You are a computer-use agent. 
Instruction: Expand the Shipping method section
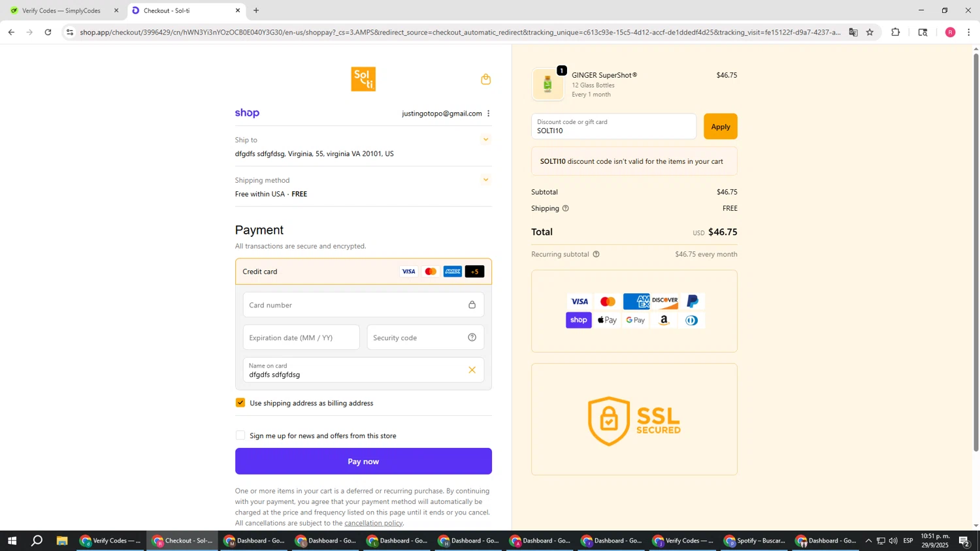point(485,180)
